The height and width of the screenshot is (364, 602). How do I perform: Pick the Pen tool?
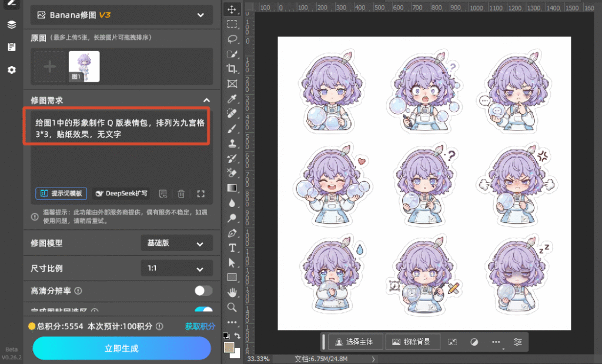[232, 233]
